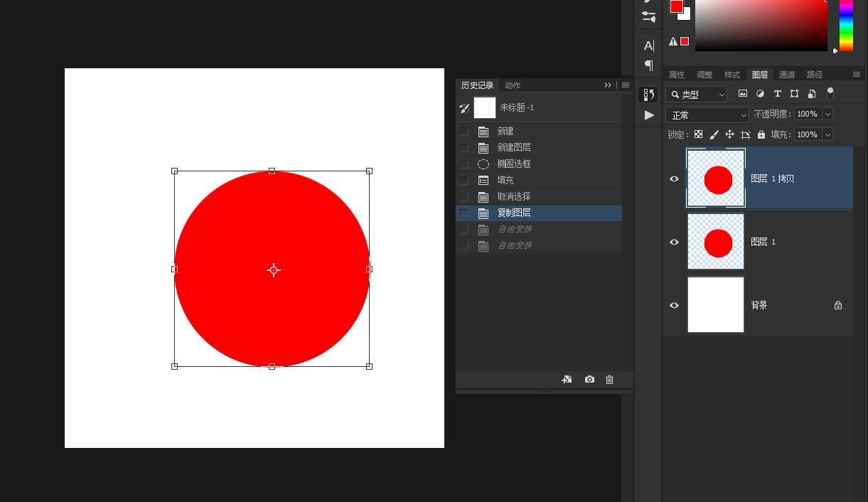Create new document from current state icon
868x502 pixels.
567,380
